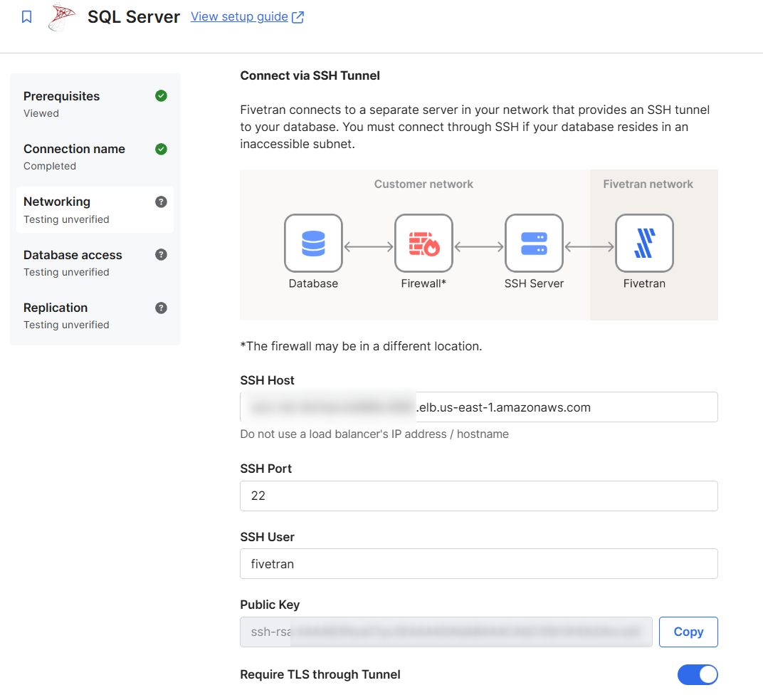
Task: Click the SSH User field containing fivetran
Action: (479, 564)
